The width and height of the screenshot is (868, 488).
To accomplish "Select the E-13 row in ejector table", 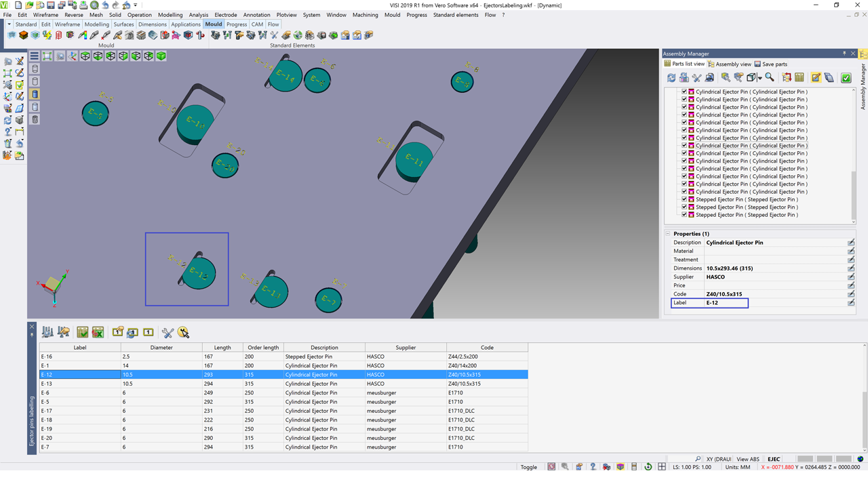I will [x=283, y=384].
